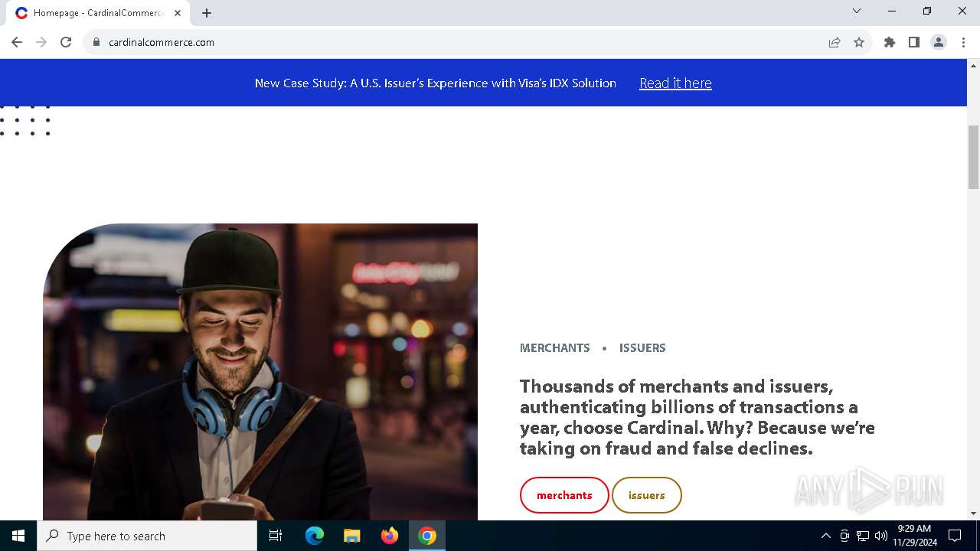The height and width of the screenshot is (551, 980).
Task: Open the network status tray icon
Action: click(863, 536)
